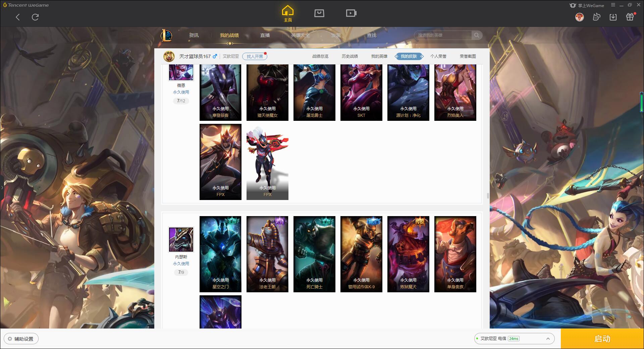Image resolution: width=644 pixels, height=349 pixels.
Task: Select the FPX model skin card
Action: [x=267, y=162]
